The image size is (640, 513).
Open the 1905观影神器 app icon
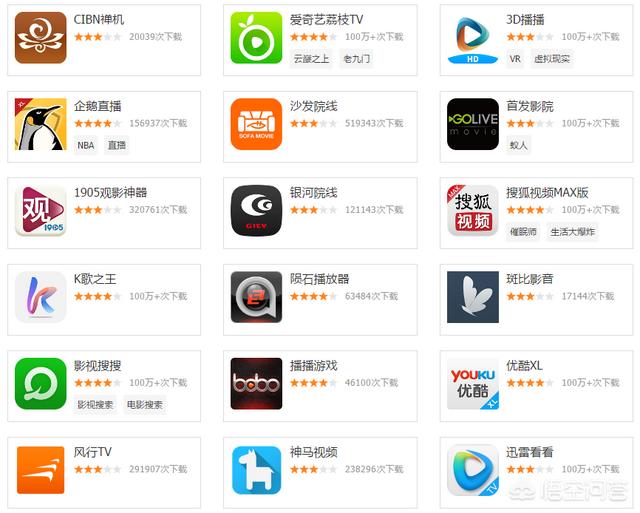click(x=40, y=211)
